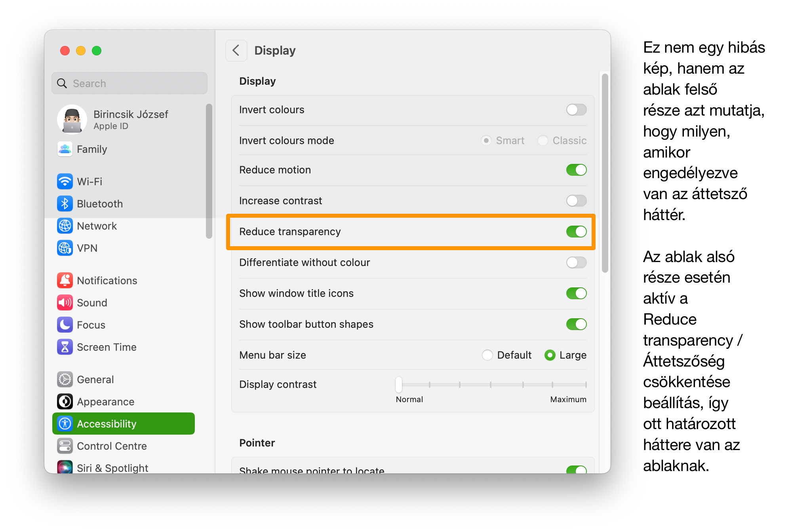Open the VPN icon
This screenshot has height=532, width=792.
[65, 248]
